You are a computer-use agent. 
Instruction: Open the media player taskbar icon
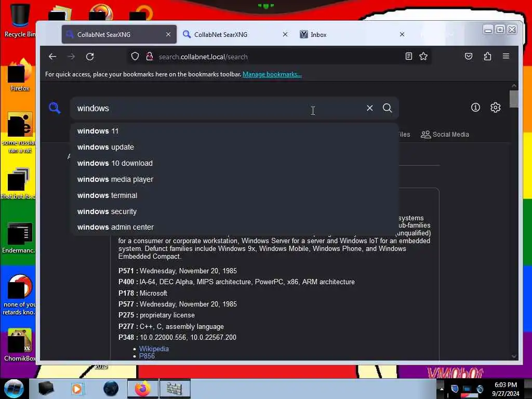(77, 389)
